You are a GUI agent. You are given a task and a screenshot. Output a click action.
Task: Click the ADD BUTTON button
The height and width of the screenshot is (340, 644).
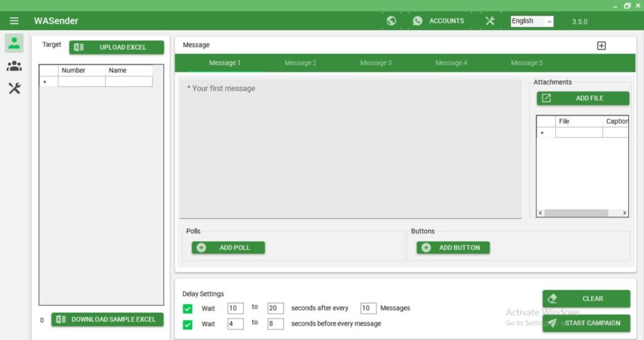(453, 247)
